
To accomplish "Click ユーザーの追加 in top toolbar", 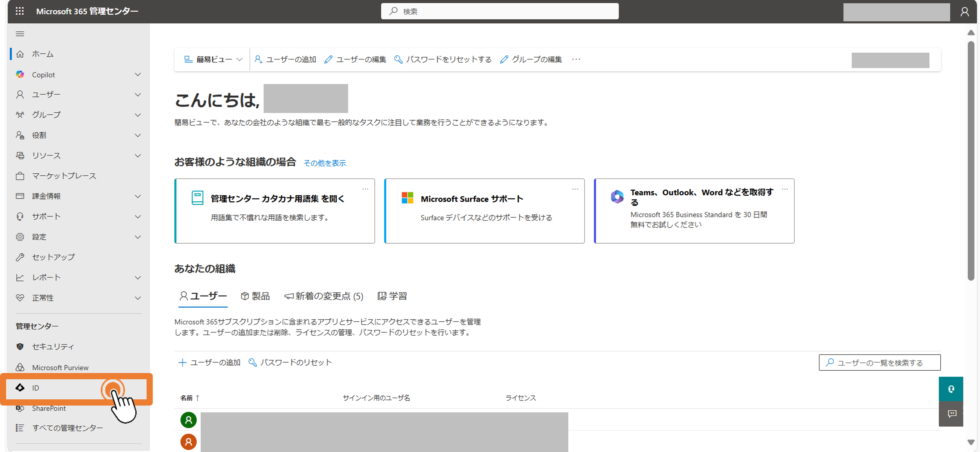I will (x=285, y=59).
